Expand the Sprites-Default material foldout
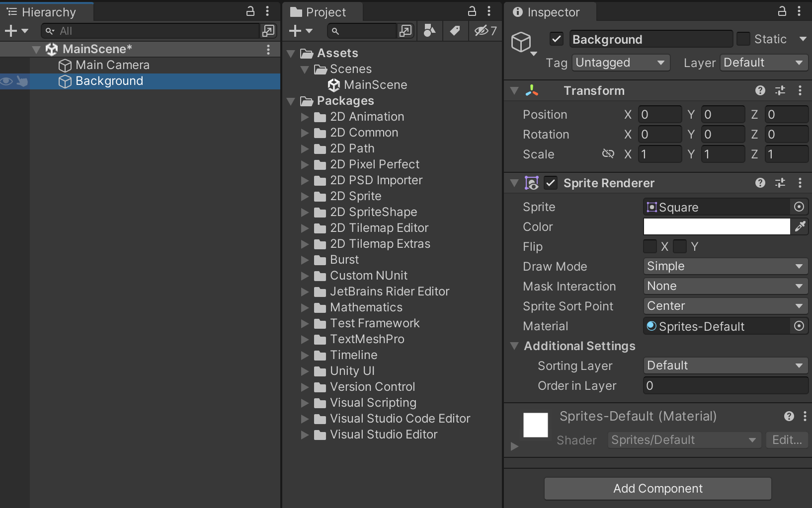The width and height of the screenshot is (812, 508). click(514, 446)
